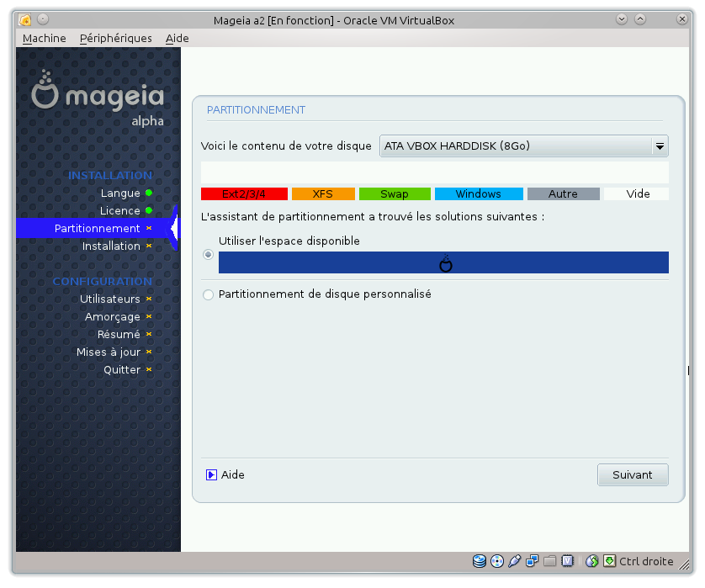This screenshot has height=588, width=705.
Task: Click the Autre gray legend swatch
Action: 564,193
